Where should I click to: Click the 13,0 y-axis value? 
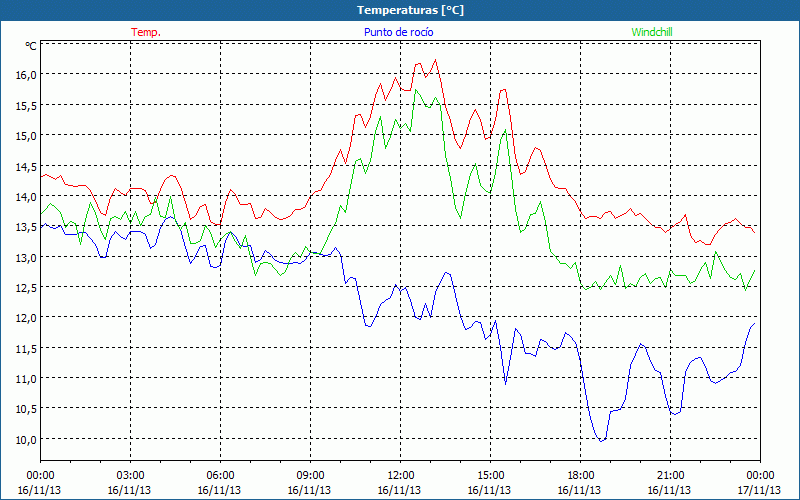27,257
